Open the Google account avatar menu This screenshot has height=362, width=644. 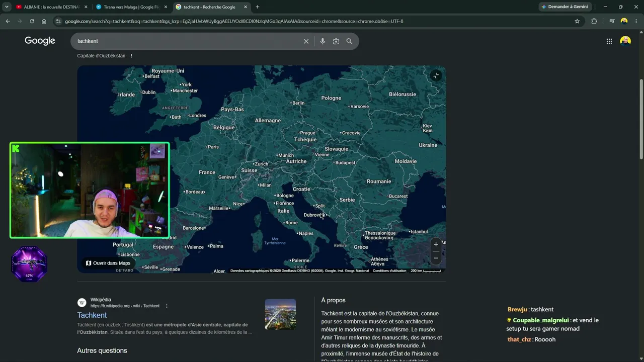pos(625,41)
